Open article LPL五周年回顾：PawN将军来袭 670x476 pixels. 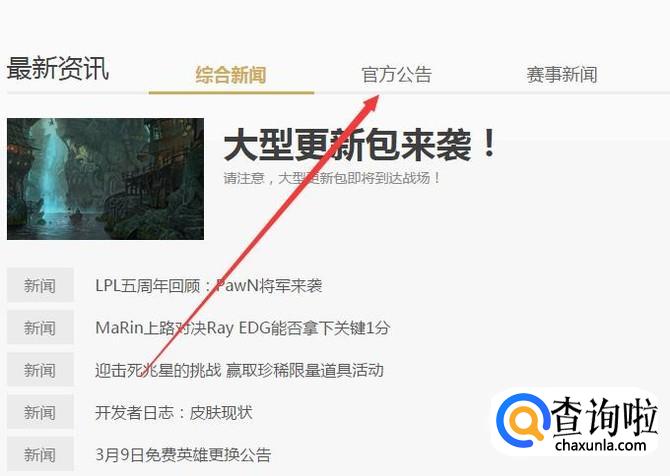click(x=209, y=285)
